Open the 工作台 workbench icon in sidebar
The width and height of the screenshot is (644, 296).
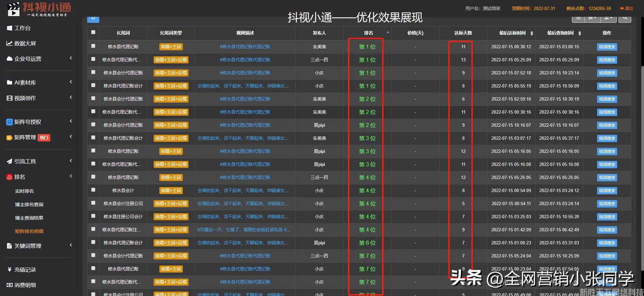pyautogui.click(x=9, y=28)
